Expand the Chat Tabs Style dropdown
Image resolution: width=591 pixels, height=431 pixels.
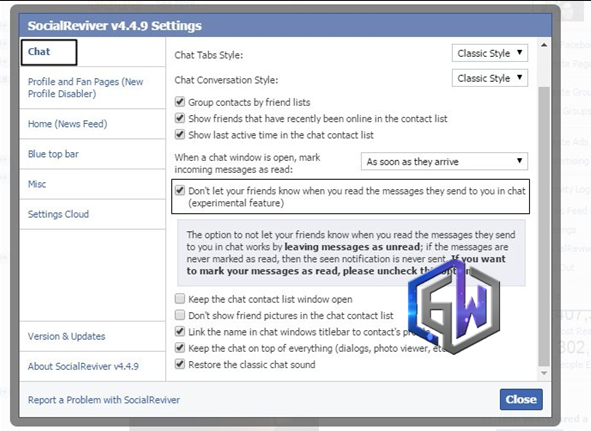pos(490,53)
